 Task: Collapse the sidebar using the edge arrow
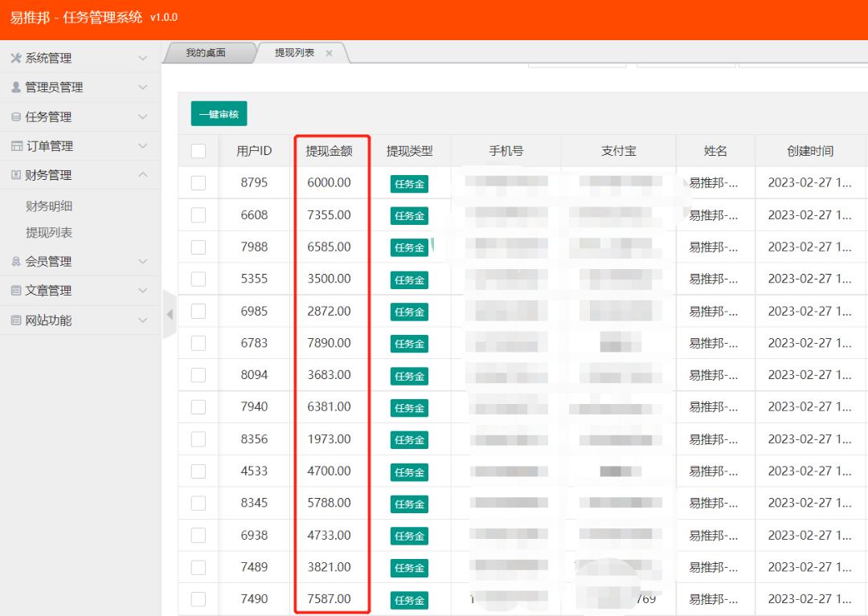click(x=170, y=316)
